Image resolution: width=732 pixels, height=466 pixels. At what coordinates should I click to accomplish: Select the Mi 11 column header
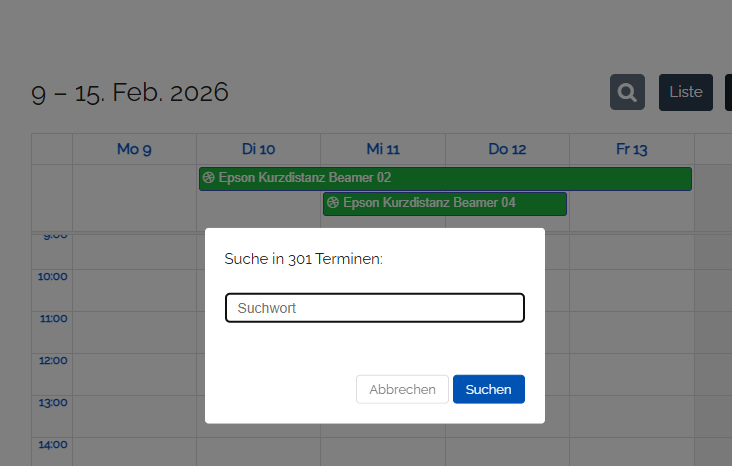[x=383, y=149]
